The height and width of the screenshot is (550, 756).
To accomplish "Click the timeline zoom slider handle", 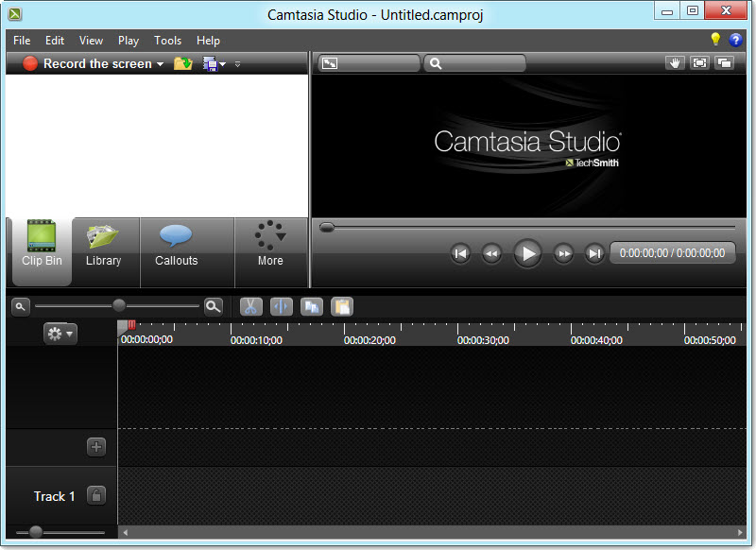I will tap(119, 305).
